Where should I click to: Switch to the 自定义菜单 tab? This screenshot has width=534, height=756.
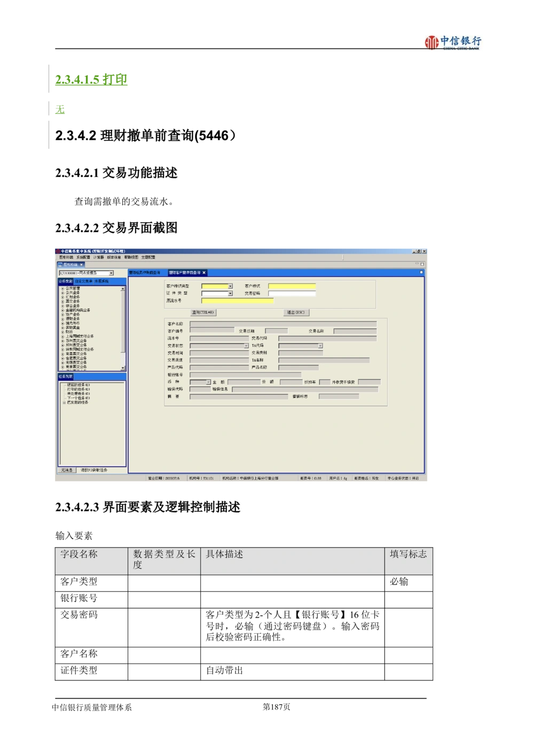click(x=83, y=281)
